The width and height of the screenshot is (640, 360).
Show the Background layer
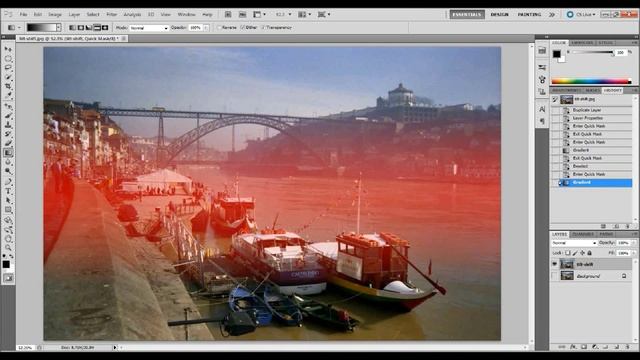click(554, 276)
